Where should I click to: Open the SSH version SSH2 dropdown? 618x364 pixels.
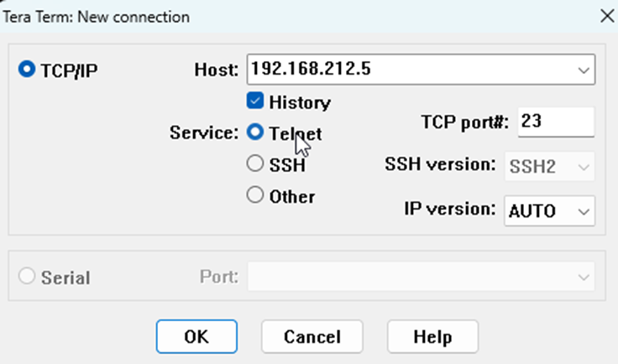(549, 166)
